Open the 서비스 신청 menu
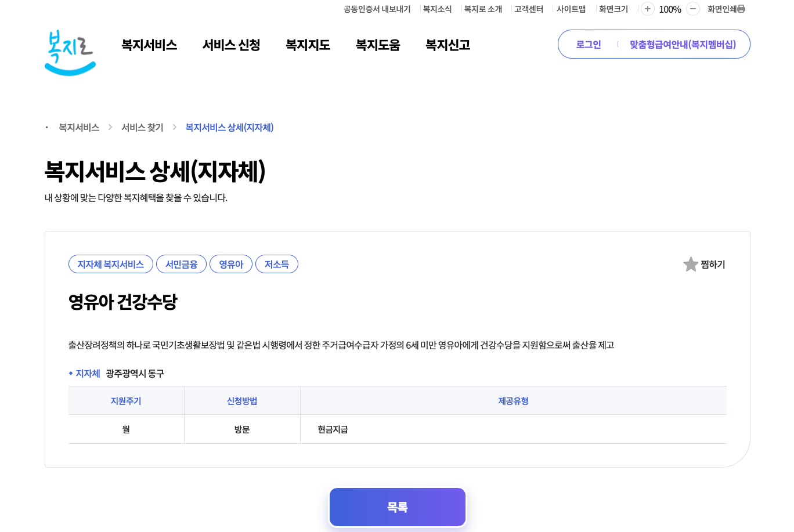 (231, 45)
